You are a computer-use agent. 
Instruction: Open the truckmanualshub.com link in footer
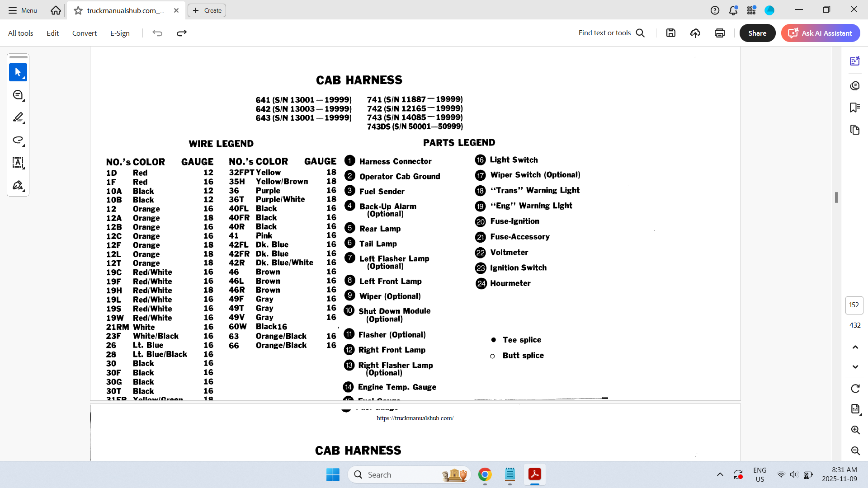(x=415, y=418)
